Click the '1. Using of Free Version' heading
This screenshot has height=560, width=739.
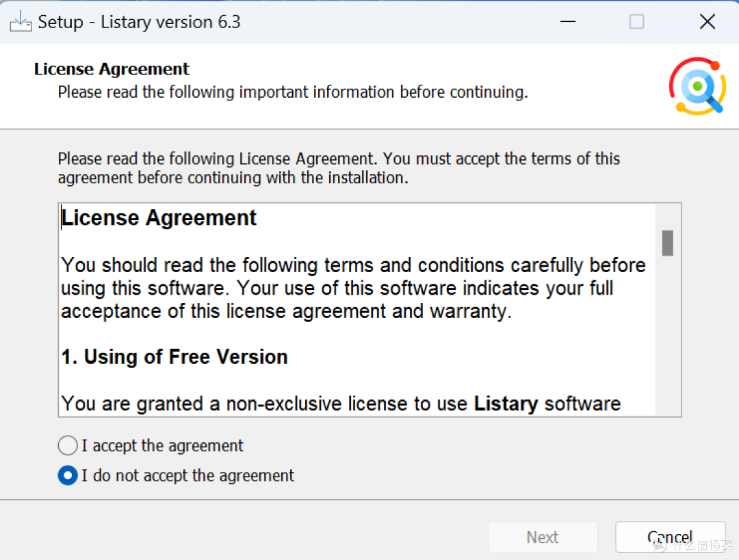(174, 356)
